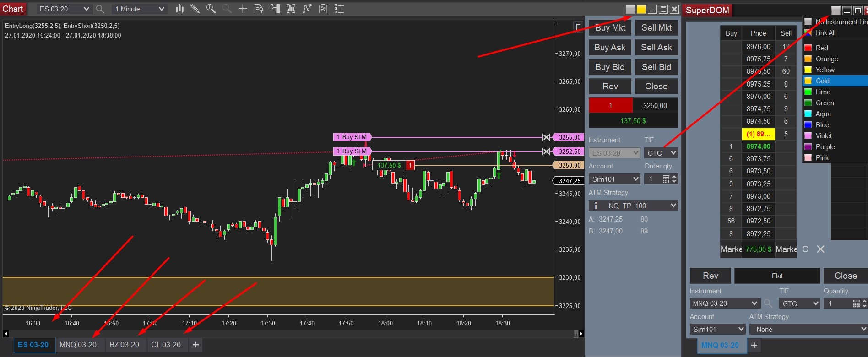Choose Gold in the link color menu
The image size is (868, 357).
point(835,81)
